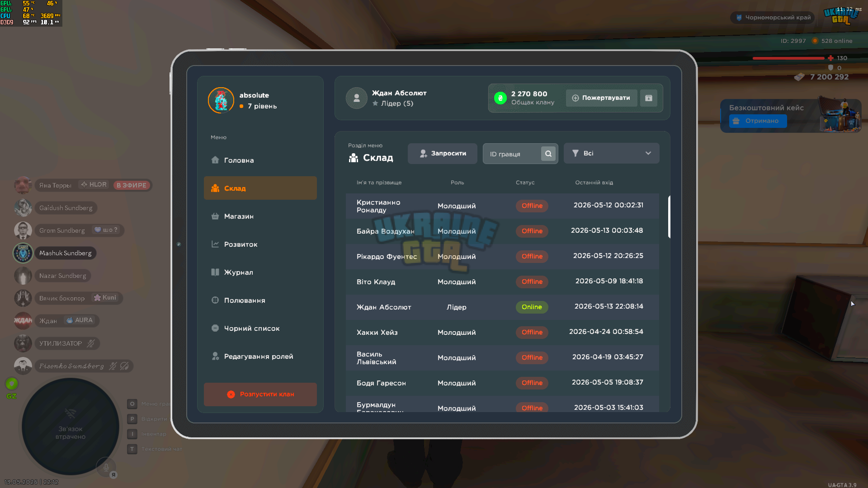This screenshot has width=868, height=488.
Task: Click the Роль column header
Action: pyautogui.click(x=457, y=183)
